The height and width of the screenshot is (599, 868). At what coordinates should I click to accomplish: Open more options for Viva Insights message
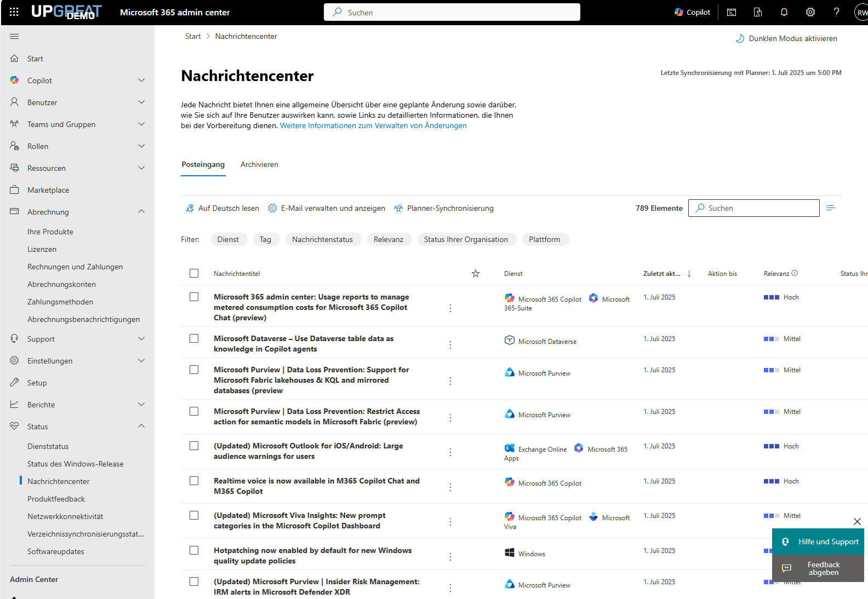pyautogui.click(x=450, y=522)
